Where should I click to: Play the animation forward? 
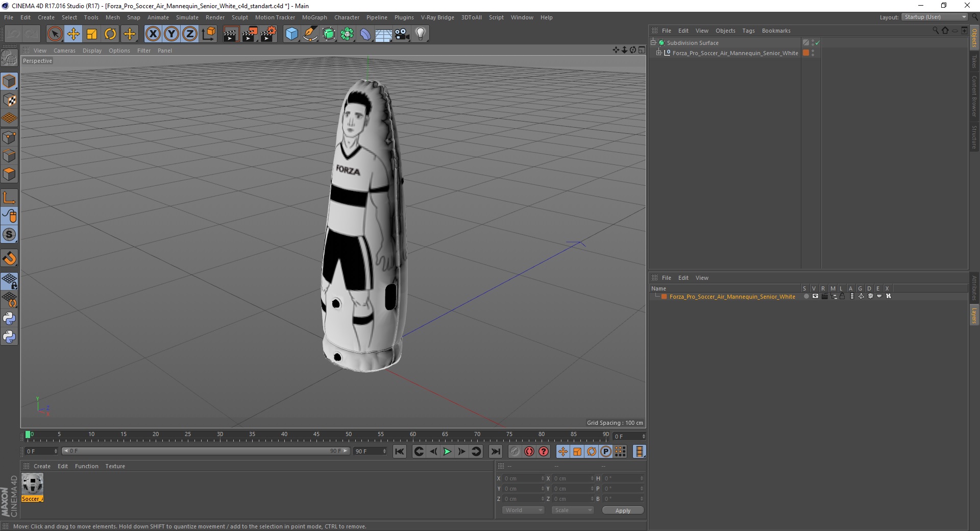point(447,451)
